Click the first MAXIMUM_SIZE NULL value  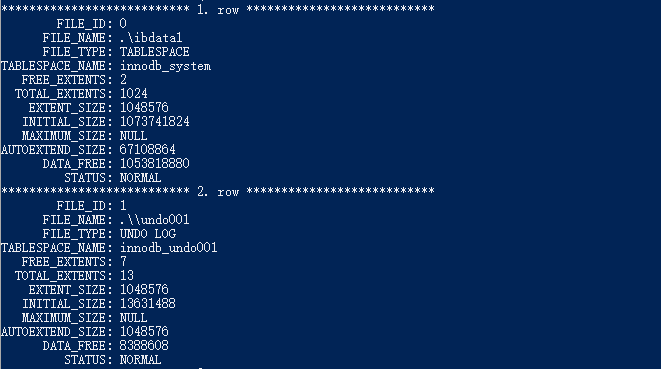(133, 136)
